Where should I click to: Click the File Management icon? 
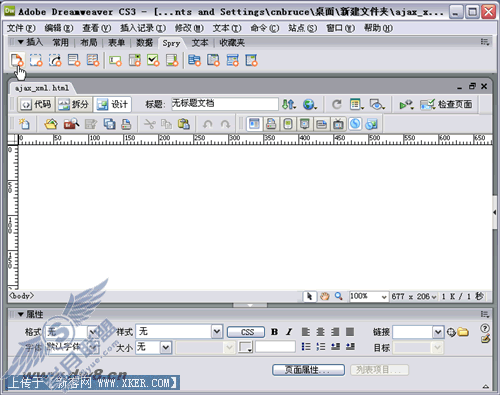289,104
